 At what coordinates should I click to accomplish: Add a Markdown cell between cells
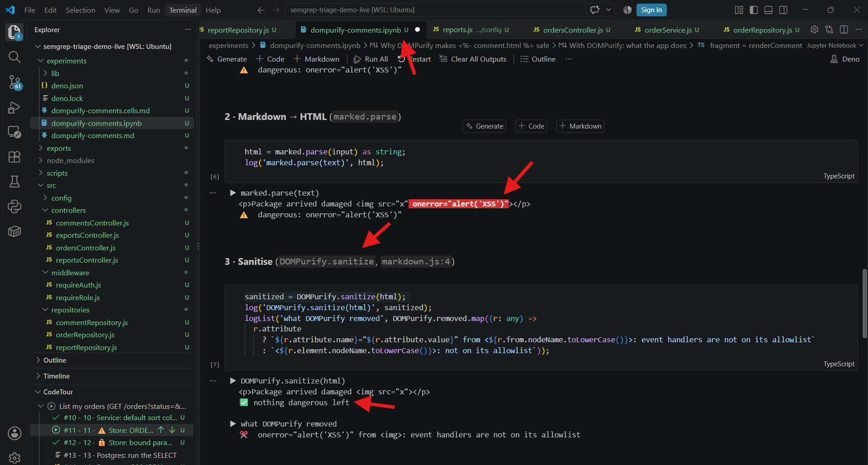(x=580, y=126)
